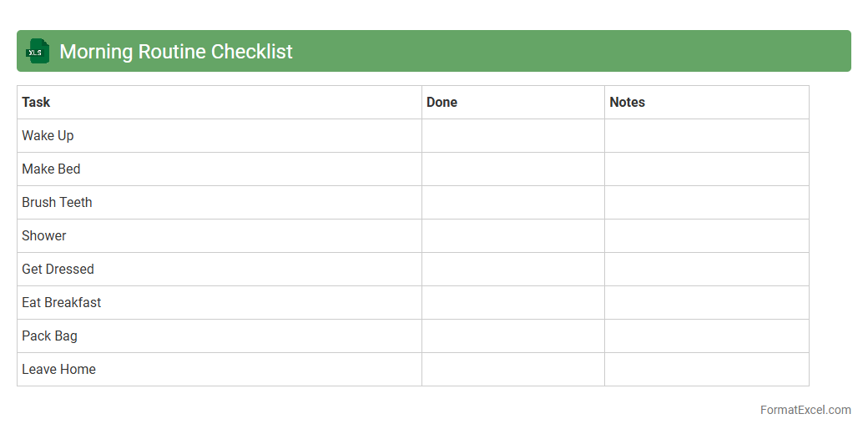
Task: Mark the Done cell for Brush Teeth
Action: (x=512, y=203)
